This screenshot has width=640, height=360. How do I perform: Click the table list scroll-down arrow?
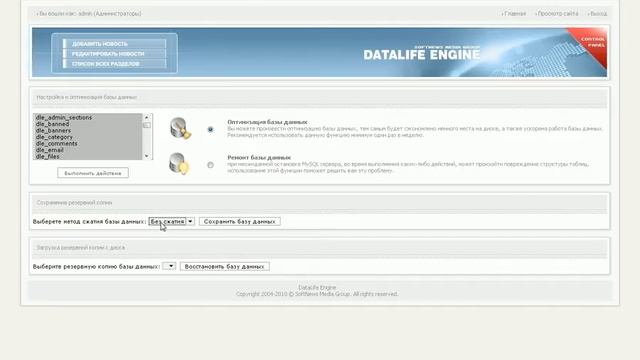[147, 156]
